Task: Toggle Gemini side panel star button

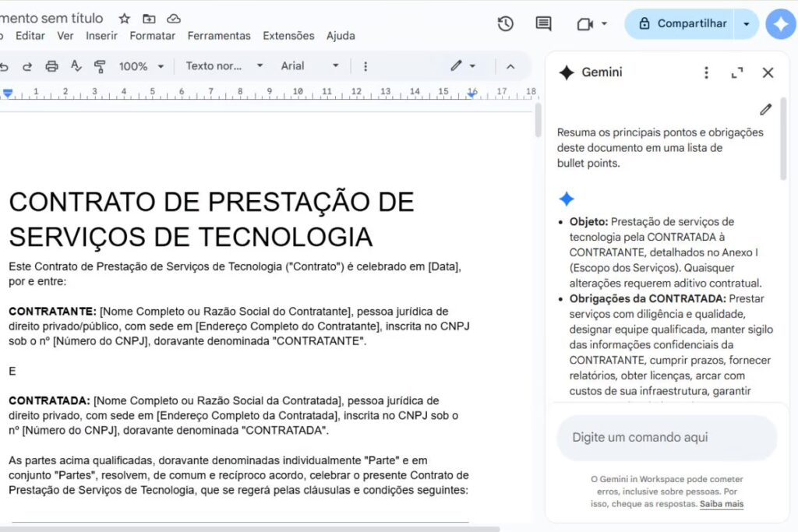Action: tap(781, 23)
